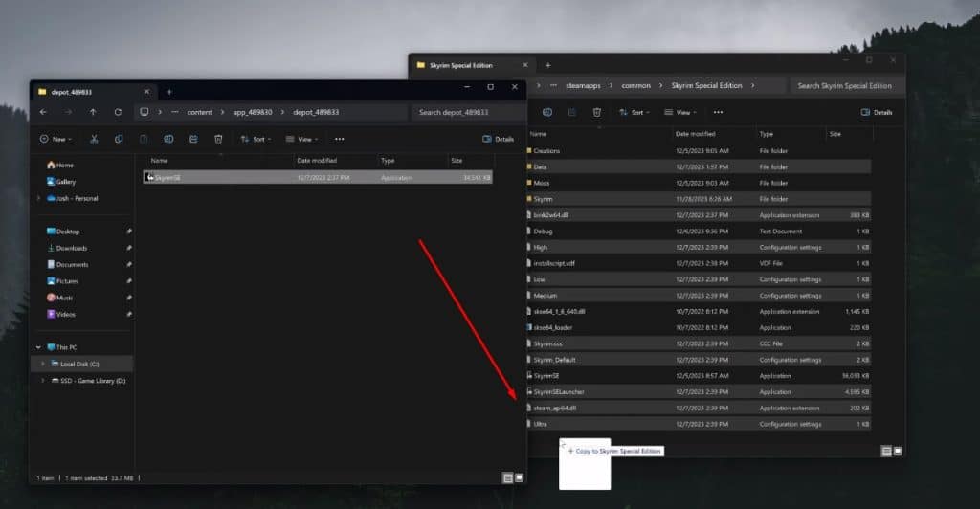This screenshot has height=509, width=980.
Task: Open See more ellipsis in depot_489833 toolbar
Action: click(x=340, y=139)
